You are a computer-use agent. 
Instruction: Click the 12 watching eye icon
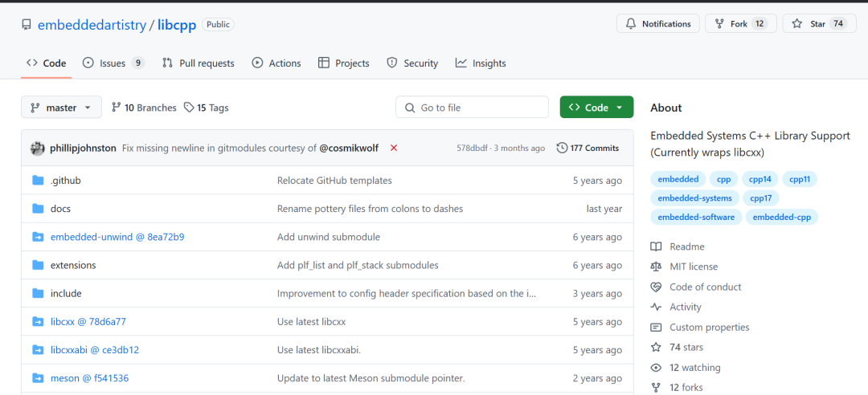tap(656, 368)
